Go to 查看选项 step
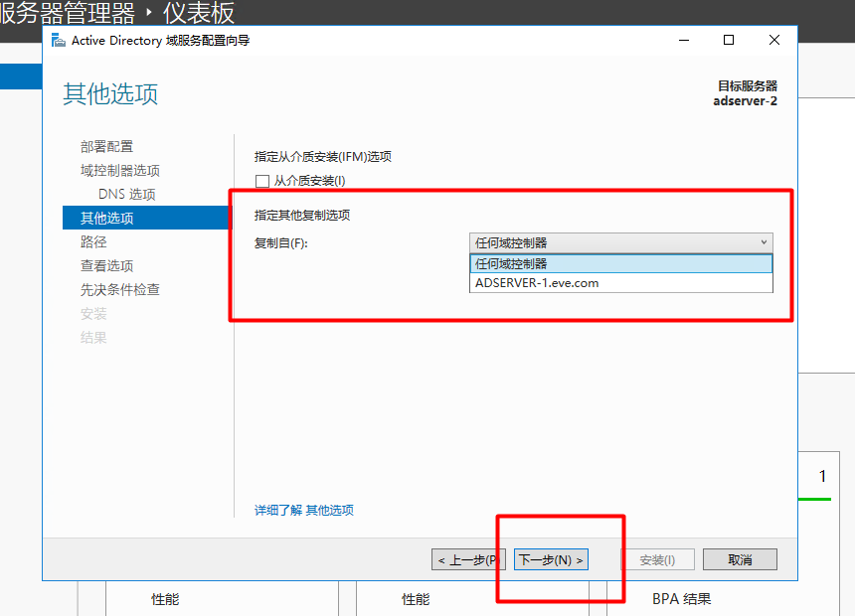The height and width of the screenshot is (616, 855). click(107, 266)
